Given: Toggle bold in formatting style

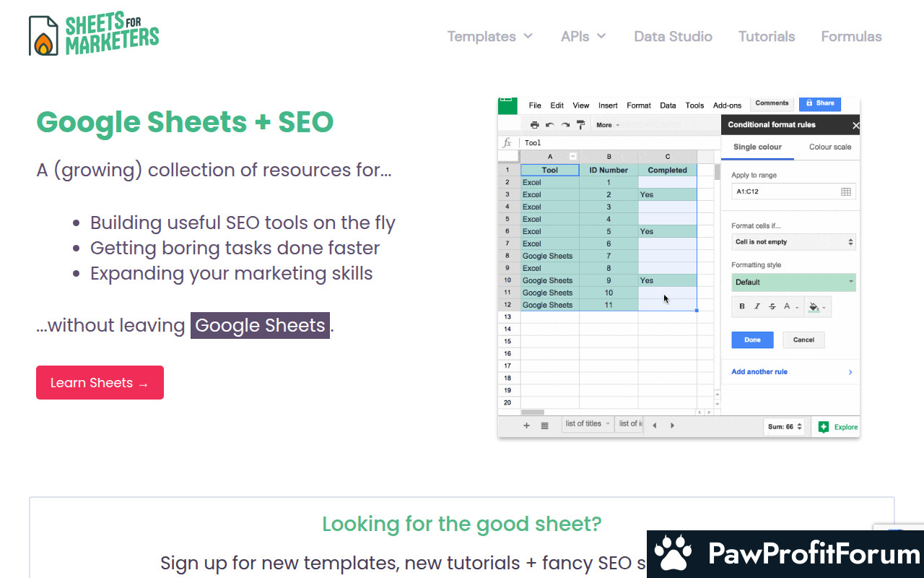Looking at the screenshot, I should click(x=742, y=307).
